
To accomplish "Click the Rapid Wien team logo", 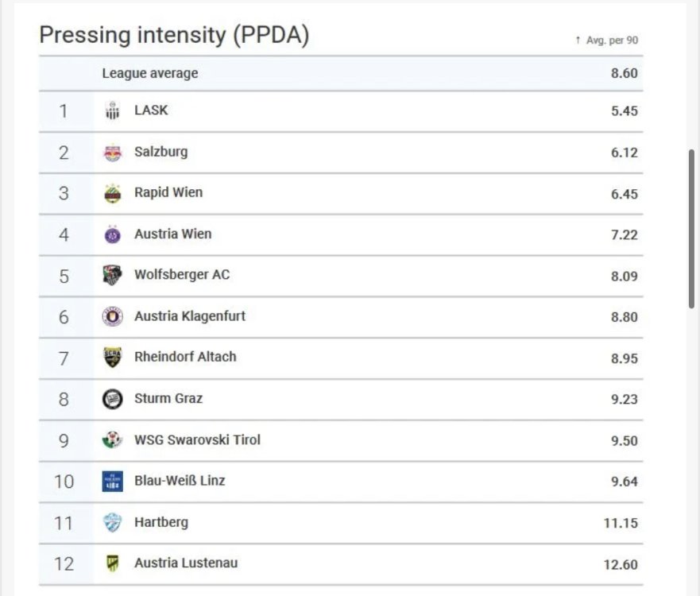I will click(x=113, y=193).
